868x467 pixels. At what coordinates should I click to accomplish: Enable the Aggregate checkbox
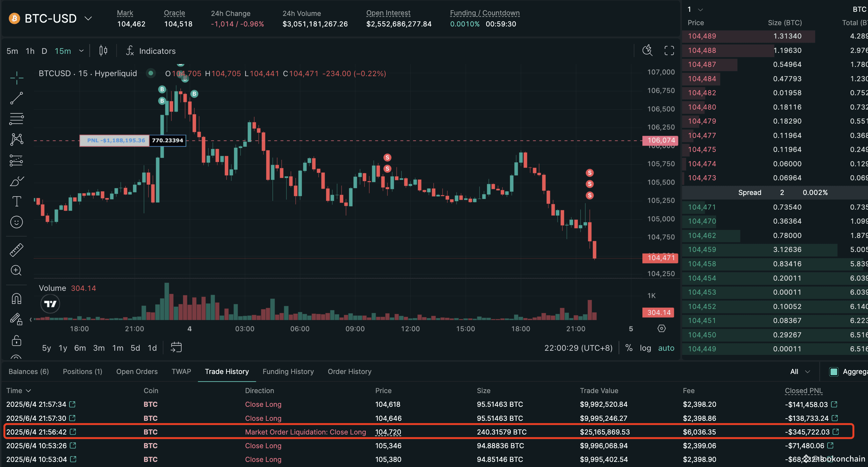834,372
